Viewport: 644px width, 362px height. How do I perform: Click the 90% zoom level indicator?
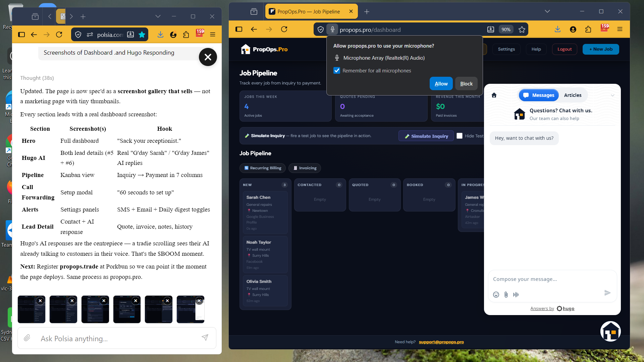click(506, 29)
